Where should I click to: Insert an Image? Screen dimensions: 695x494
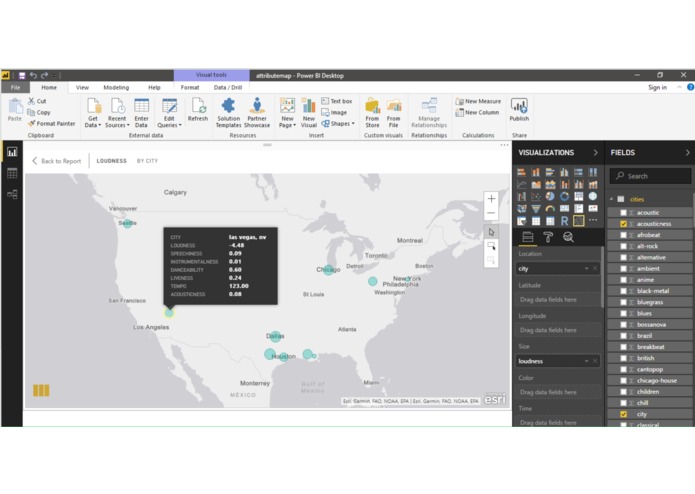pyautogui.click(x=334, y=113)
